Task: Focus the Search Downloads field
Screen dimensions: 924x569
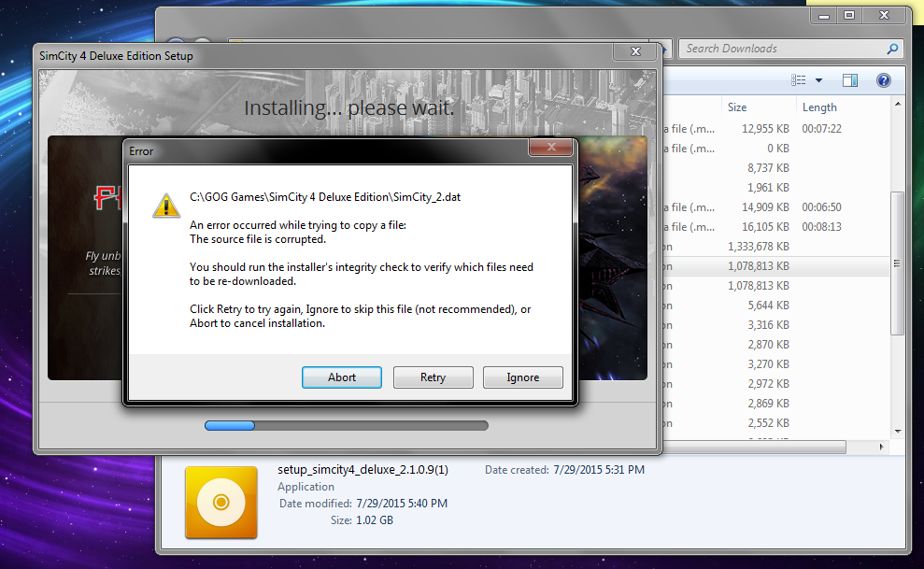Action: click(791, 49)
